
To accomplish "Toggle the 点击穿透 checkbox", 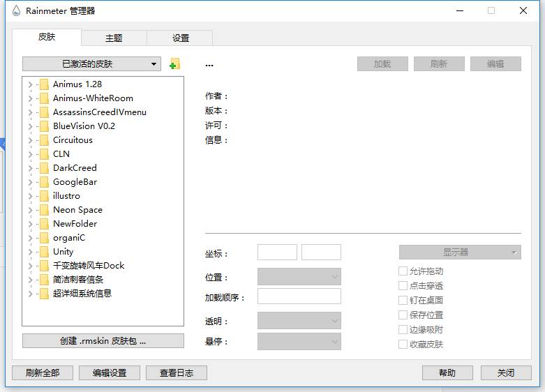I will pos(403,286).
